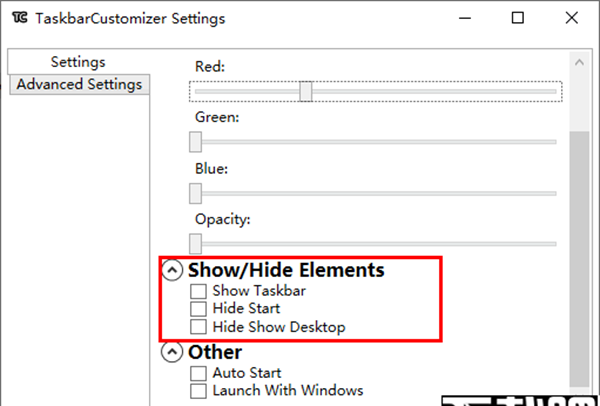
Task: Click the Blue slider thumb
Action: (196, 193)
